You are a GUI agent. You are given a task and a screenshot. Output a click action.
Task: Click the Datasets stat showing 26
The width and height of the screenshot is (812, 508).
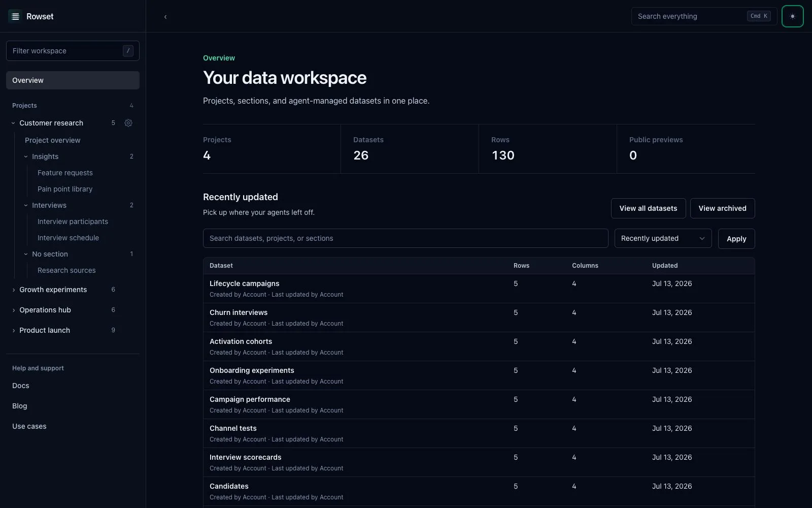tap(410, 149)
